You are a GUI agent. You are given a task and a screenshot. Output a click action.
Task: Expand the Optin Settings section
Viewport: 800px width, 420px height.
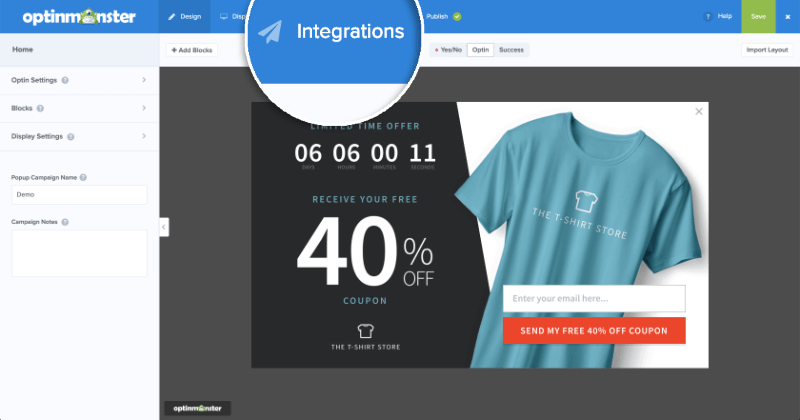pyautogui.click(x=143, y=79)
